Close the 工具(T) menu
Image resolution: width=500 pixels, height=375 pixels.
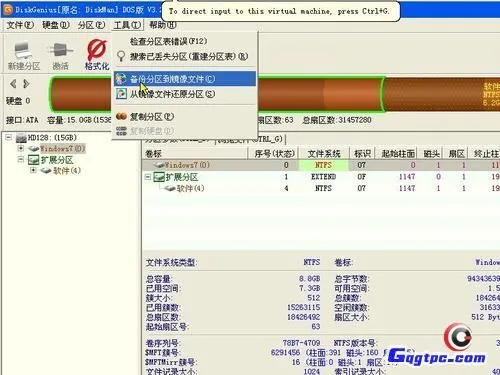(127, 25)
